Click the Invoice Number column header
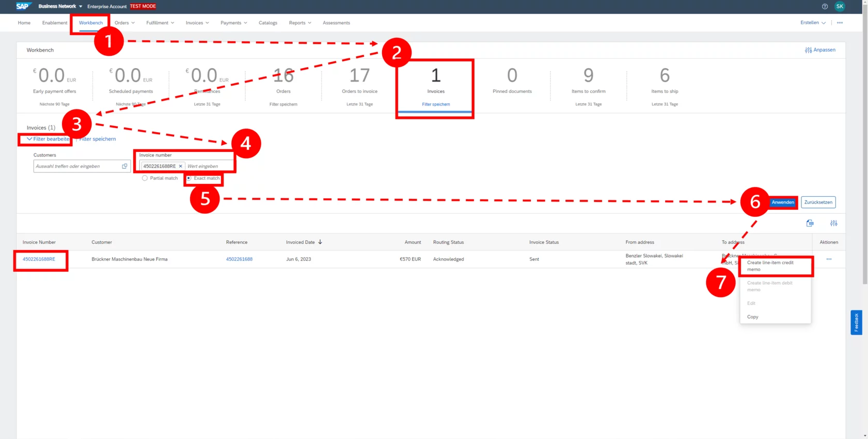Viewport: 868px width, 439px height. 39,242
